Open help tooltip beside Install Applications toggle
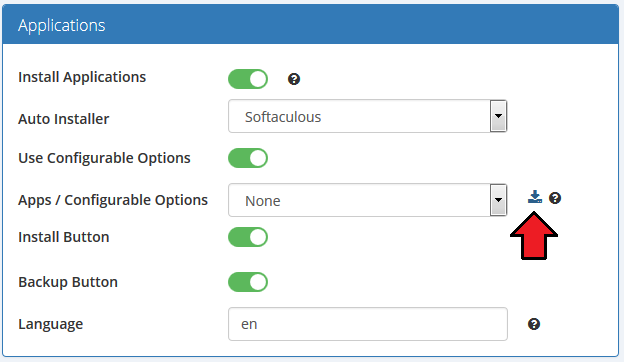 point(294,79)
